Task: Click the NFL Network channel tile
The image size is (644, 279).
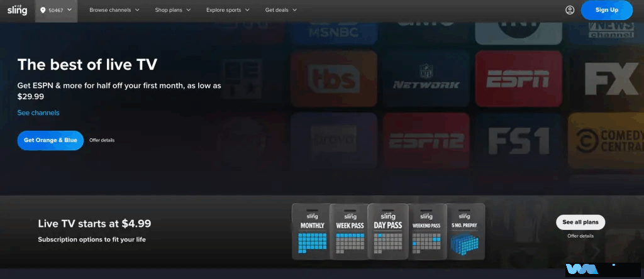Action: (x=426, y=79)
